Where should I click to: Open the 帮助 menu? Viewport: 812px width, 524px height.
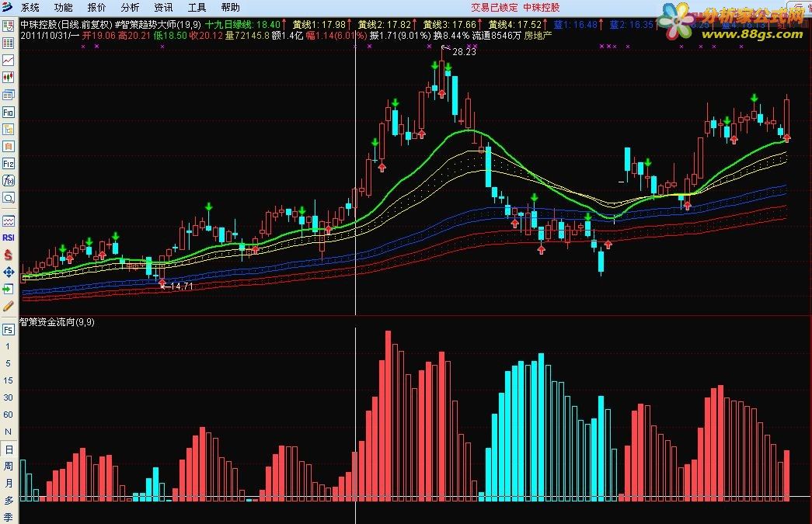[x=230, y=7]
